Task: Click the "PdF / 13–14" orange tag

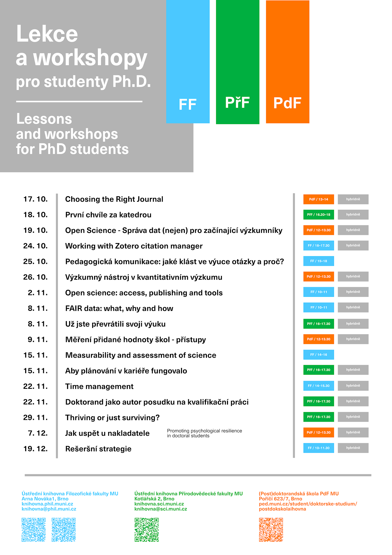Action: [x=318, y=199]
